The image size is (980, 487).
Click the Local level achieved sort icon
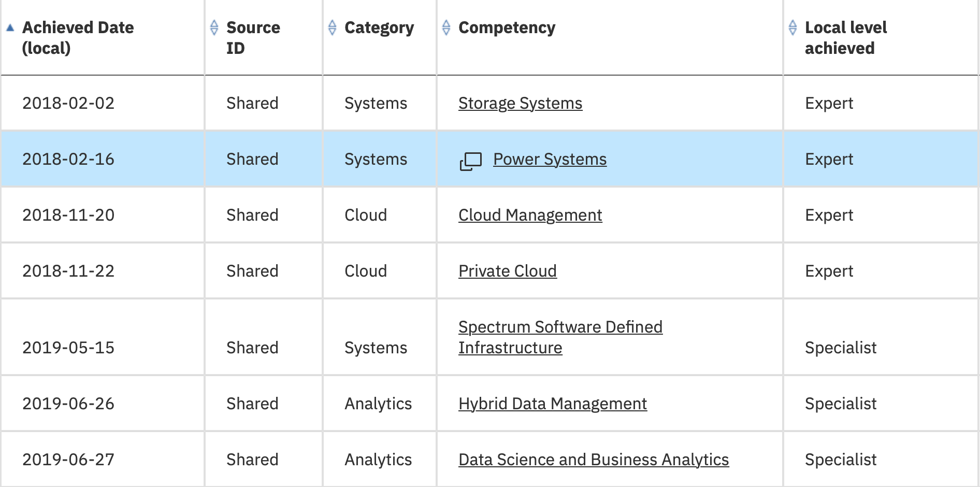(x=792, y=27)
